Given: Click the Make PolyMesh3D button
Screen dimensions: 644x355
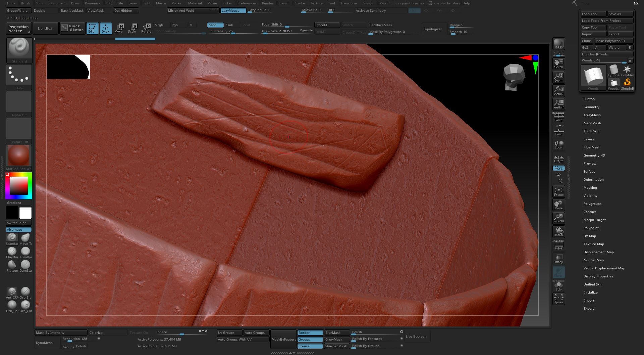Looking at the screenshot, I should pos(613,41).
